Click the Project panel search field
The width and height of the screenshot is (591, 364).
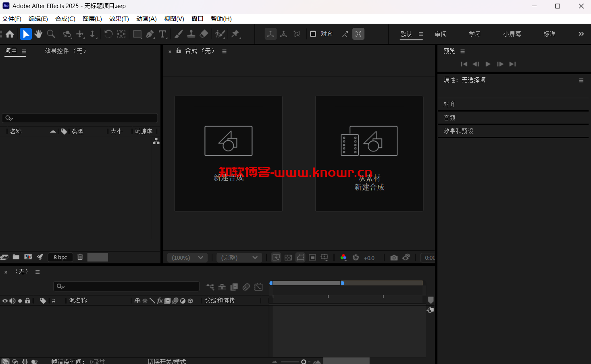coord(80,118)
